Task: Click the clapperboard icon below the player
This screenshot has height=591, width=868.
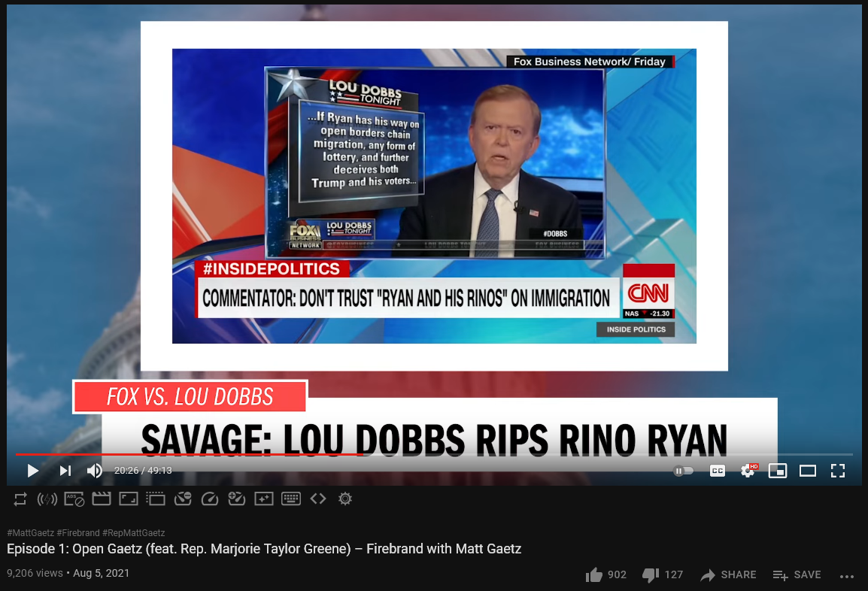Action: pos(102,499)
